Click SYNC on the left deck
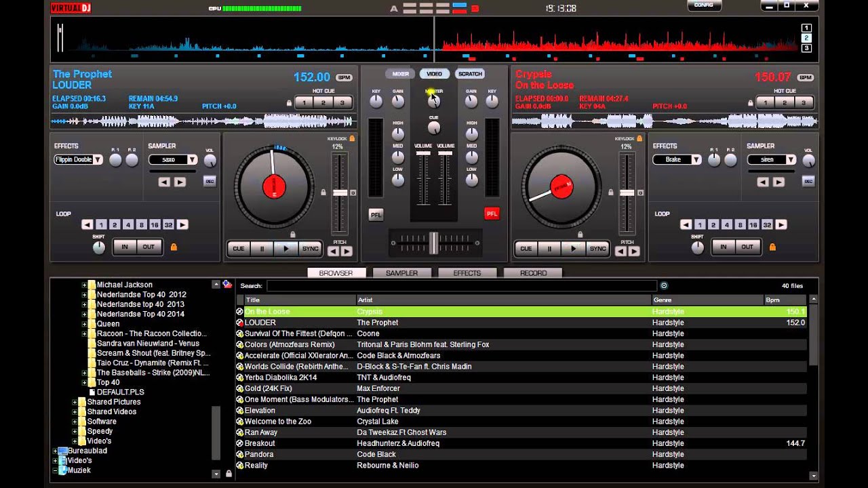The height and width of the screenshot is (488, 868). click(x=310, y=249)
